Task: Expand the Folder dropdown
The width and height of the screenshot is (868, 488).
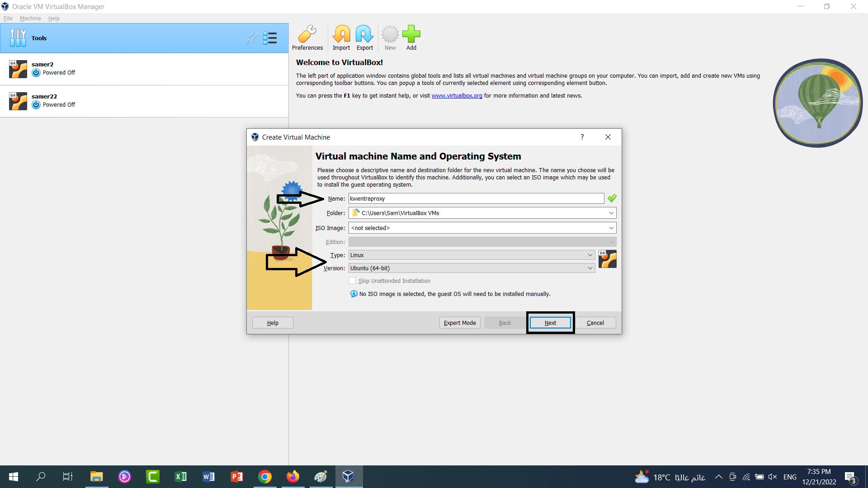Action: (x=611, y=213)
